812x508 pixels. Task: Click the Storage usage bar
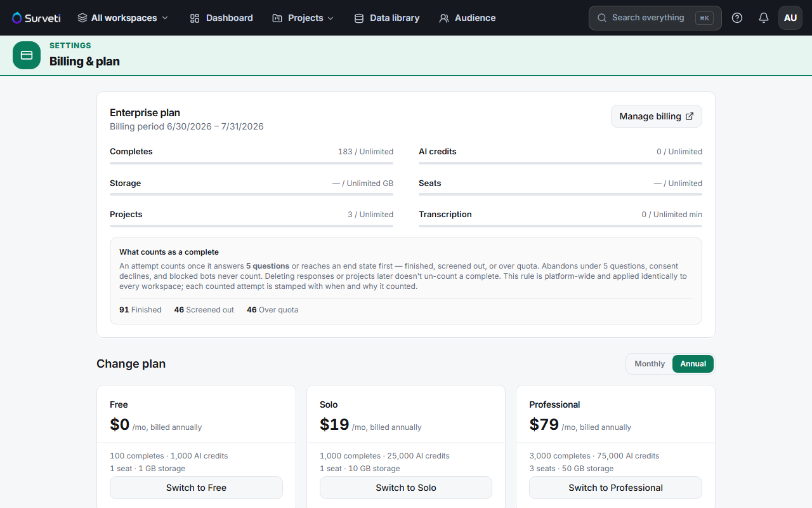[x=251, y=194]
